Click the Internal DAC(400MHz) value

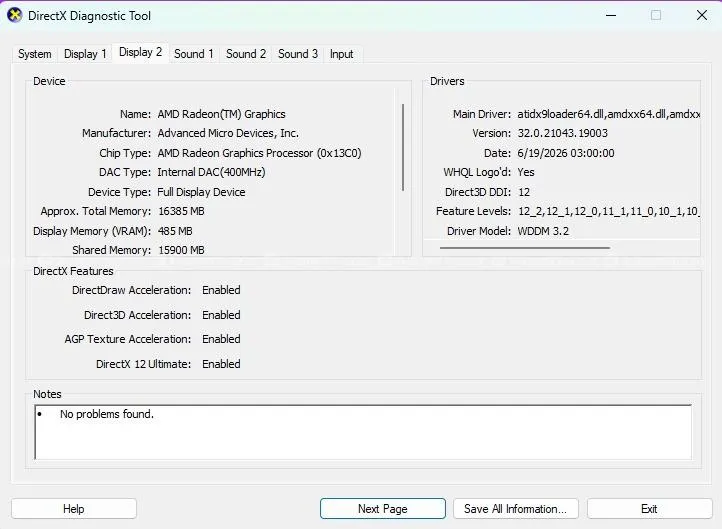click(211, 172)
